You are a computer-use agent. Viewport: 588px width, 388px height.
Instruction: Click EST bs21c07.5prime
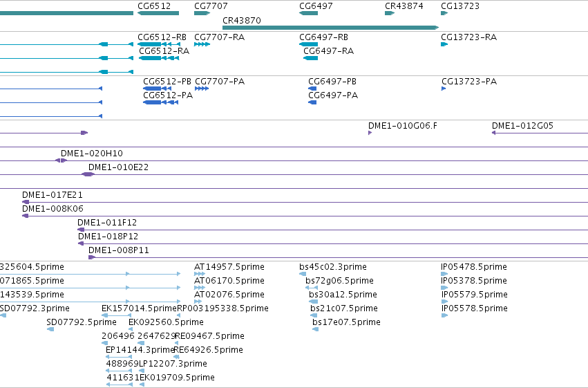pos(314,315)
